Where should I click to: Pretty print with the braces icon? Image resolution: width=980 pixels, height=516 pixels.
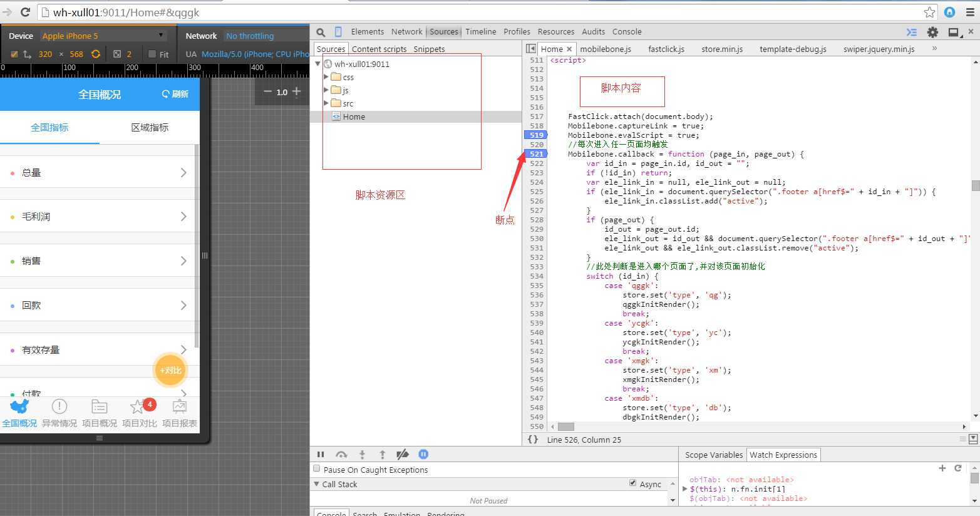tap(533, 440)
